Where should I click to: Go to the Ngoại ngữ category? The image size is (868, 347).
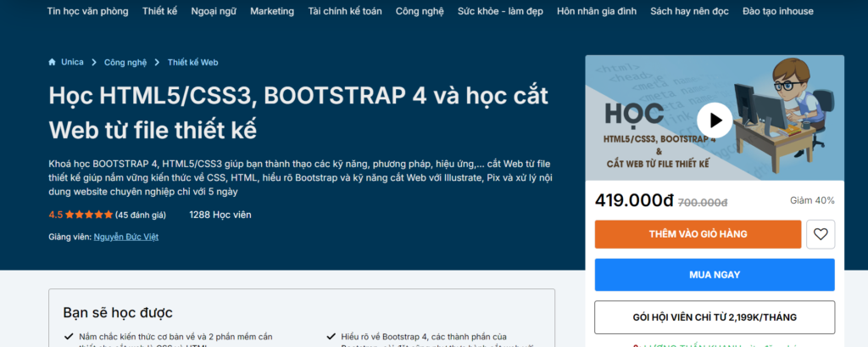click(x=214, y=11)
